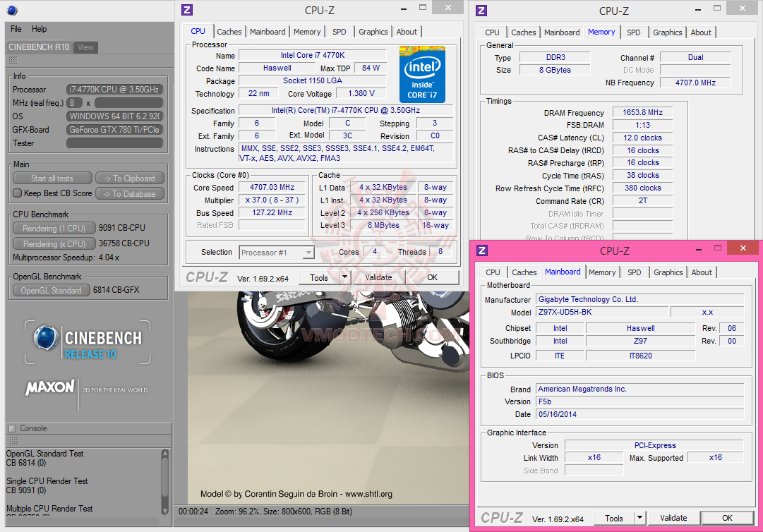Screen dimensions: 763x532
Task: Click the 36758 CB-CPU score
Action: click(124, 243)
